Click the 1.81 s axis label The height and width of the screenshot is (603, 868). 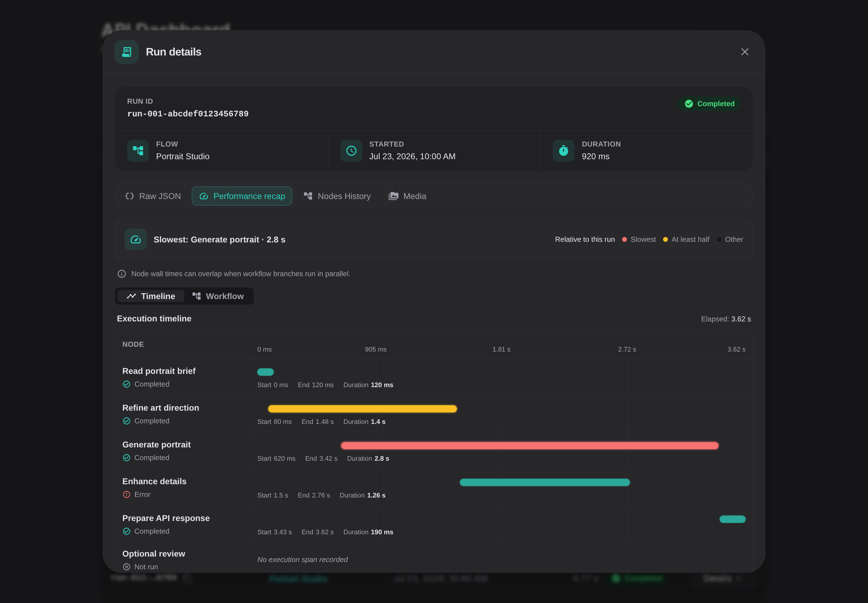coord(501,349)
